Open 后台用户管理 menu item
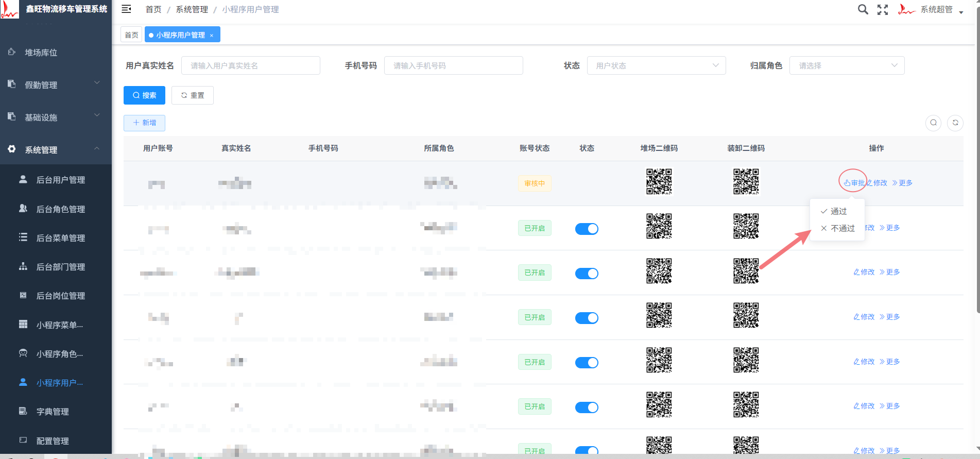Viewport: 980px width, 459px height. (56, 180)
